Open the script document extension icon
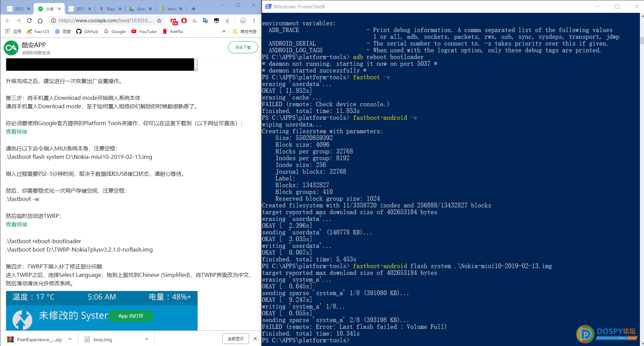 point(228,21)
